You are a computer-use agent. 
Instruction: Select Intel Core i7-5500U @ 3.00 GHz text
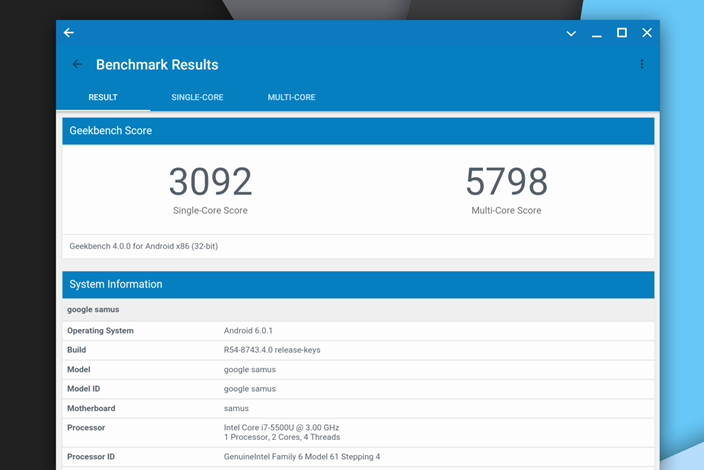click(x=282, y=427)
